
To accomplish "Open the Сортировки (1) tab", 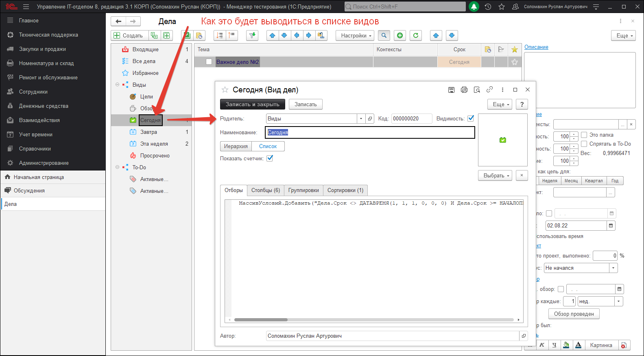I will [345, 190].
